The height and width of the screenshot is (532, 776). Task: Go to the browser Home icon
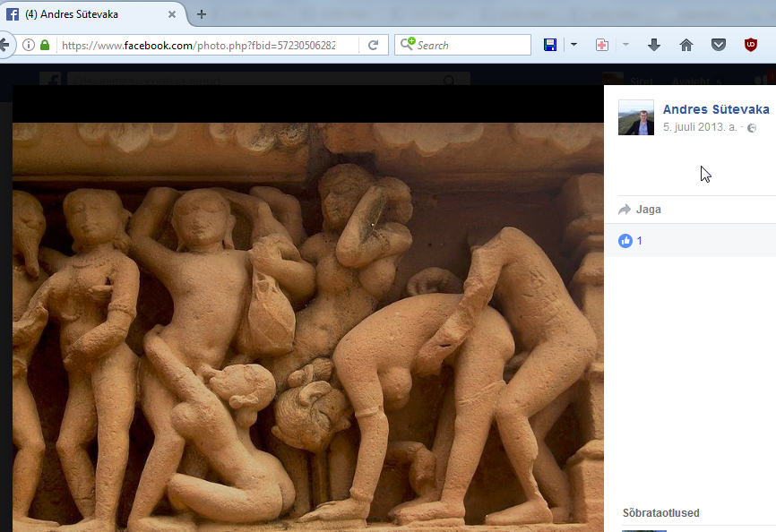[685, 45]
